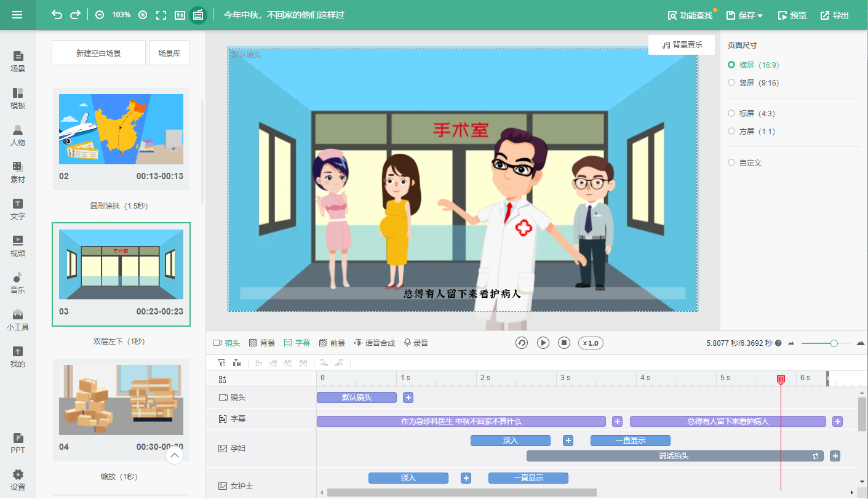Select 自定义 custom page size

tap(744, 162)
